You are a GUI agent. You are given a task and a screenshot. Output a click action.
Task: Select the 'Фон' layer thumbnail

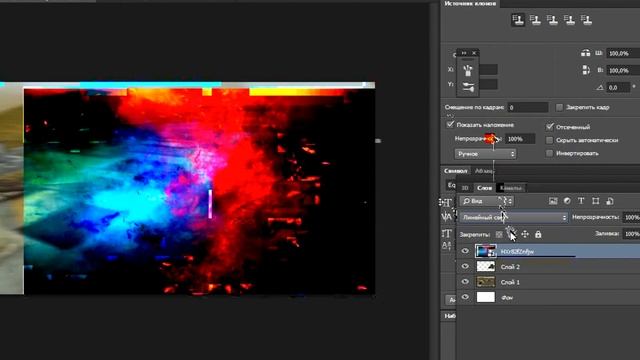pos(486,297)
